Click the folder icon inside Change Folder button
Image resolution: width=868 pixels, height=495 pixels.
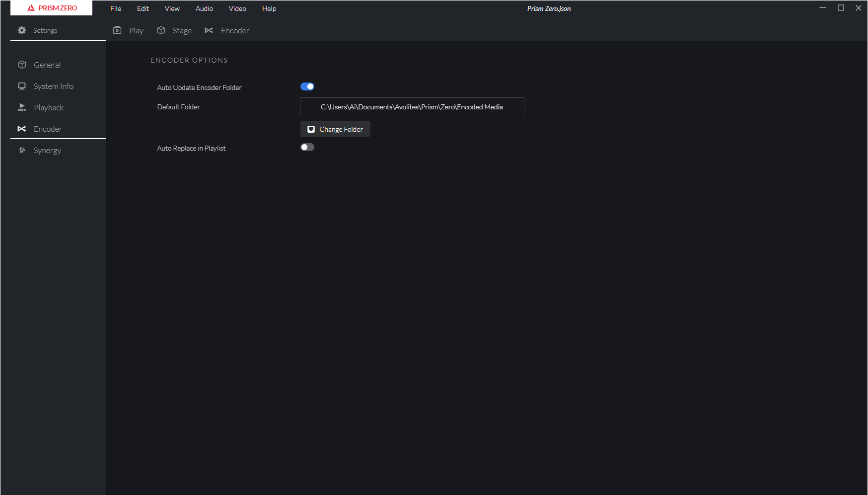pyautogui.click(x=311, y=129)
